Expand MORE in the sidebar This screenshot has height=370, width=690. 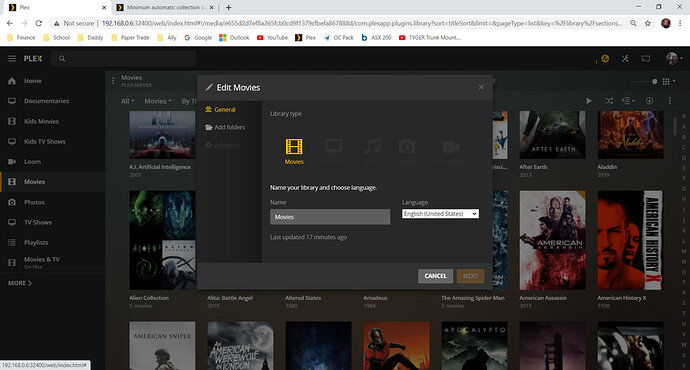coord(20,283)
